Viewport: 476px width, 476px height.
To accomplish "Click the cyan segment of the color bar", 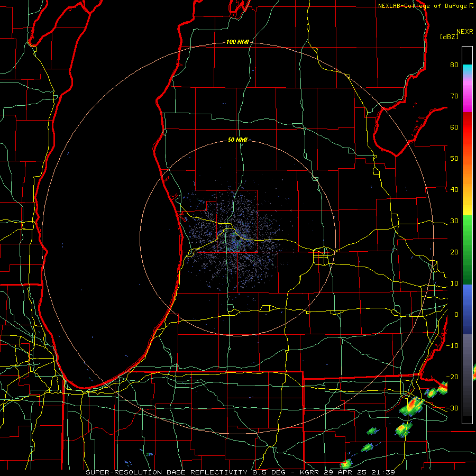I will (467, 70).
